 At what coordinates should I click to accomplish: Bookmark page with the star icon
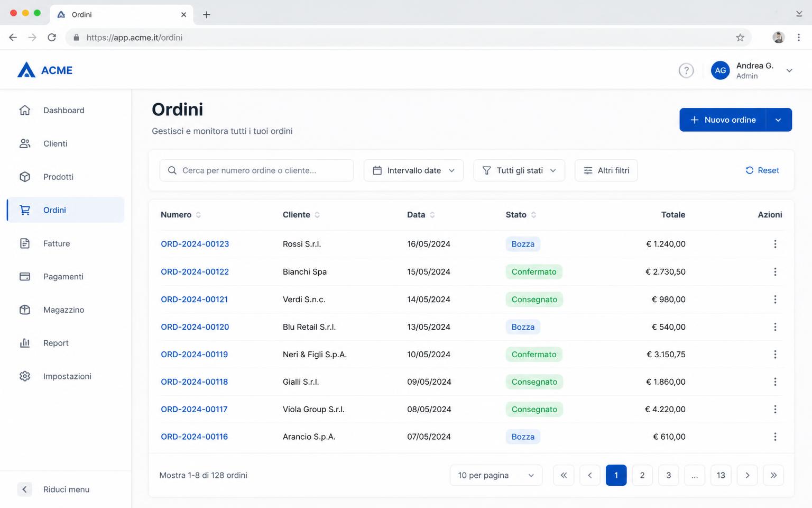click(x=740, y=38)
